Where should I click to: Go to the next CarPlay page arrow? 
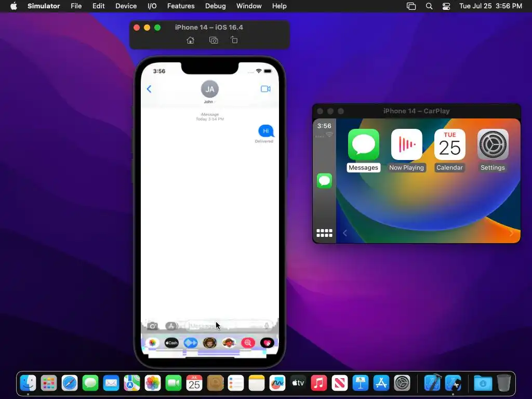tap(511, 233)
